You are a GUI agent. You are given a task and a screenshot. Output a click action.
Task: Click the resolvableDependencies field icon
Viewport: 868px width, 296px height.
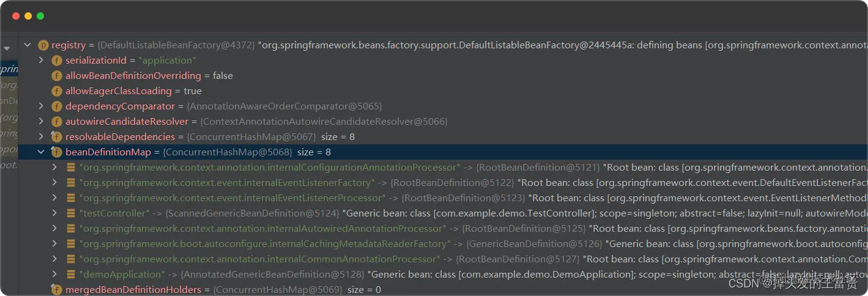pyautogui.click(x=57, y=137)
